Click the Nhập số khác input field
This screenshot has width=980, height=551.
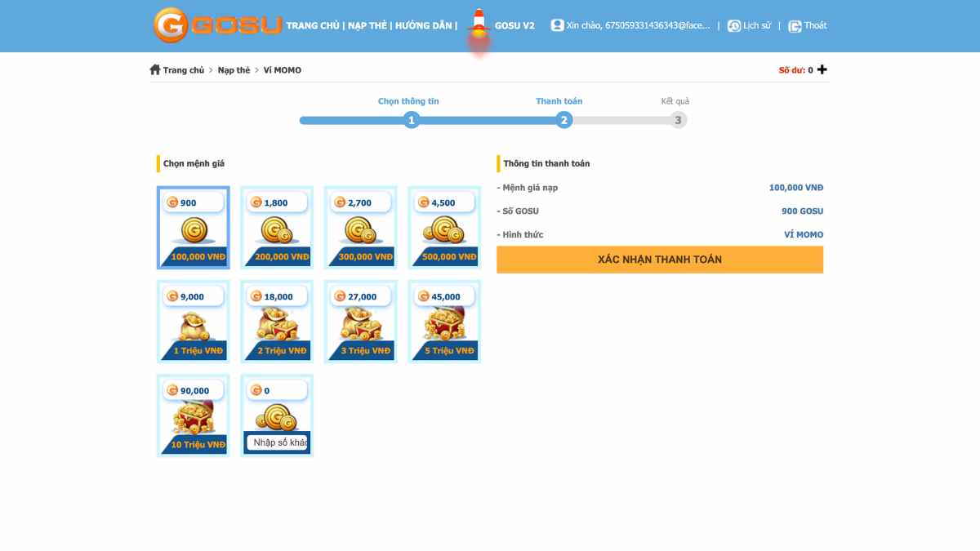pos(277,442)
